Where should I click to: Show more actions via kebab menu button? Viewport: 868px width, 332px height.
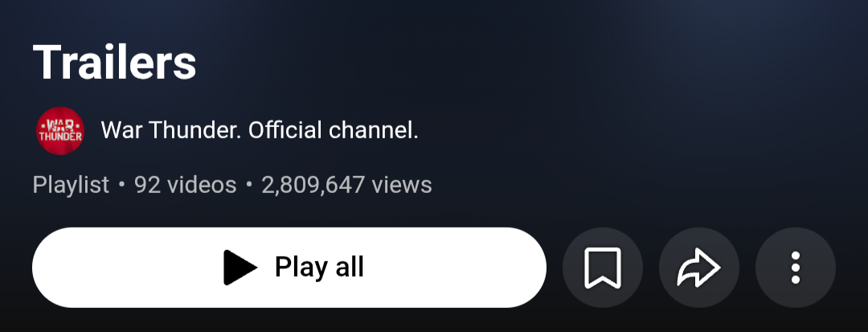pos(796,268)
